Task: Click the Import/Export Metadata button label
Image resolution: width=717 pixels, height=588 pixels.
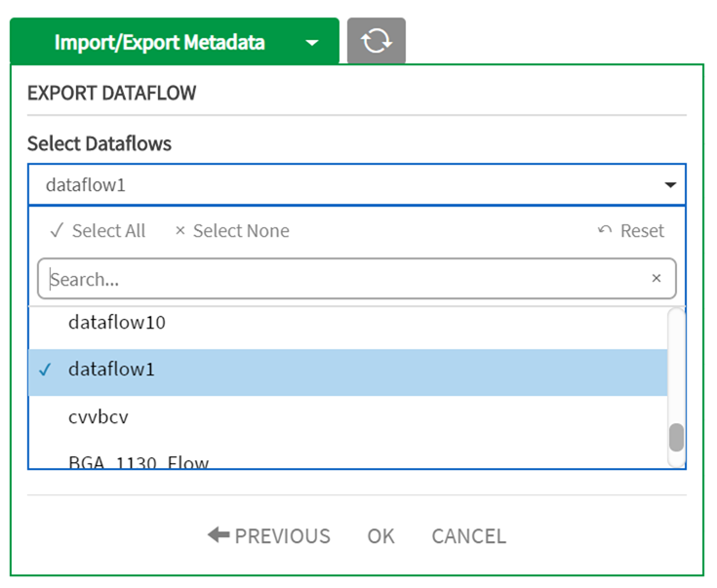Action: click(x=159, y=43)
